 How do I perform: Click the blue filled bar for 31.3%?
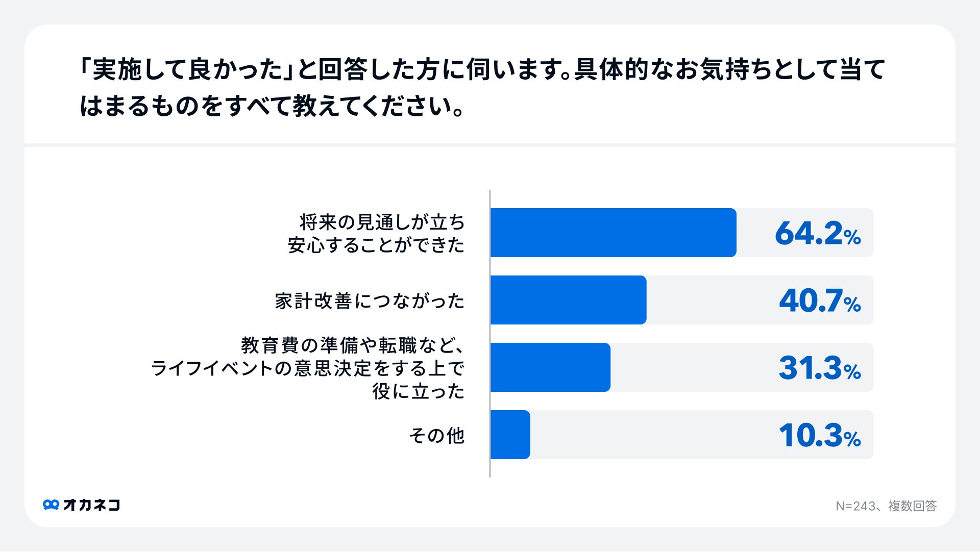coord(550,367)
